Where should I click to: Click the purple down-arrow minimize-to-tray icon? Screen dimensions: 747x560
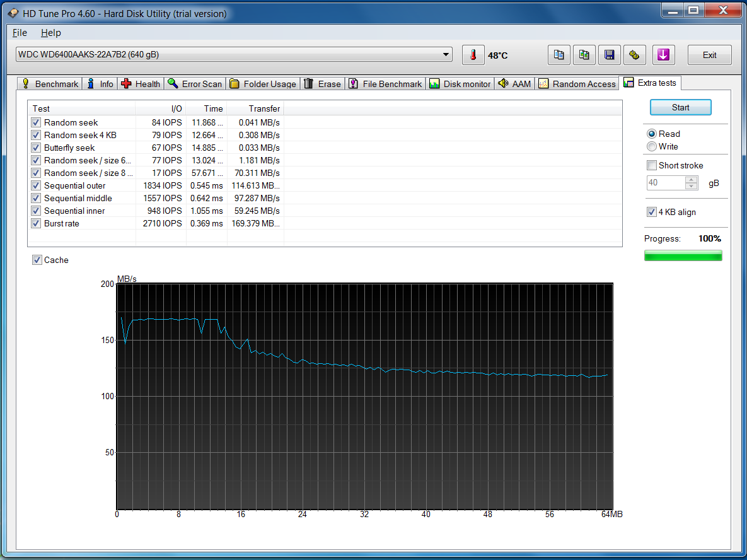click(663, 55)
